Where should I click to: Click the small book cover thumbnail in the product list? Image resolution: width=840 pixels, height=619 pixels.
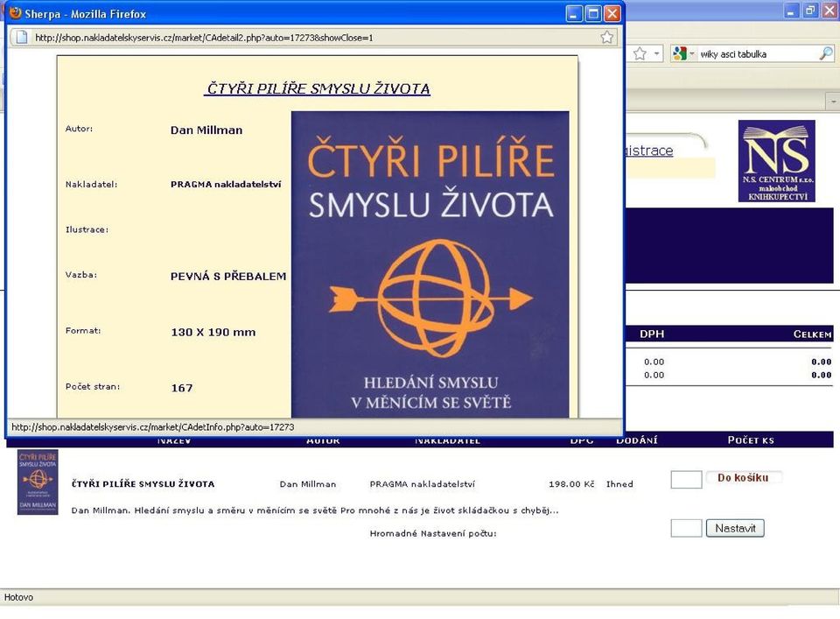38,482
